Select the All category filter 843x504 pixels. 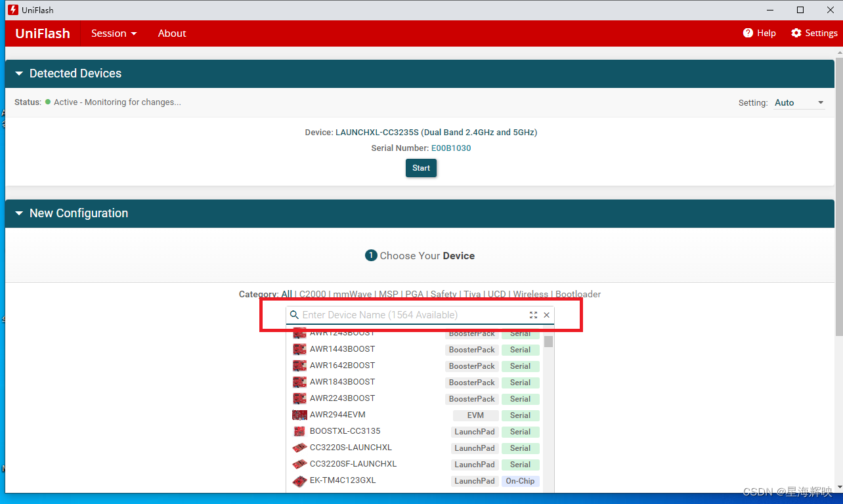click(286, 295)
